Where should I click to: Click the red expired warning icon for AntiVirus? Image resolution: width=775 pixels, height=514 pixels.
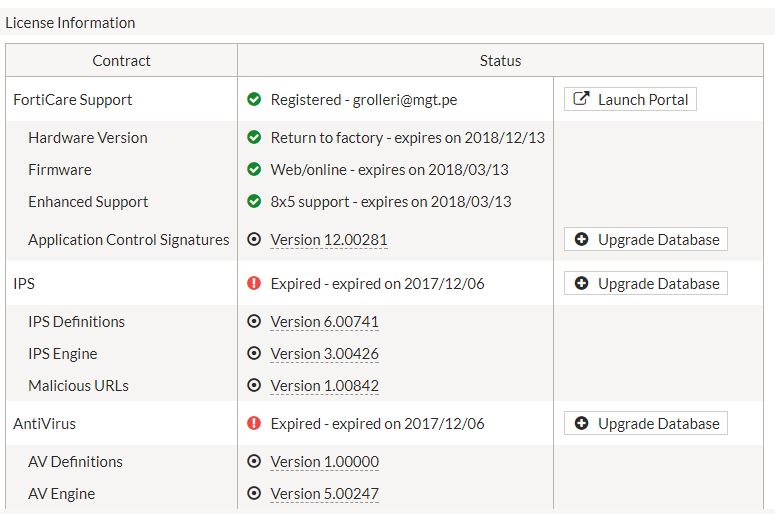click(x=254, y=424)
